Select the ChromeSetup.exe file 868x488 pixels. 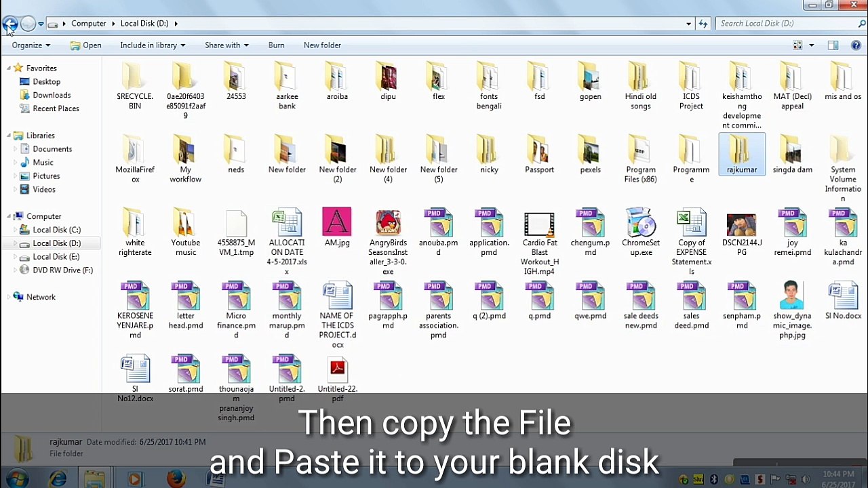(x=640, y=232)
